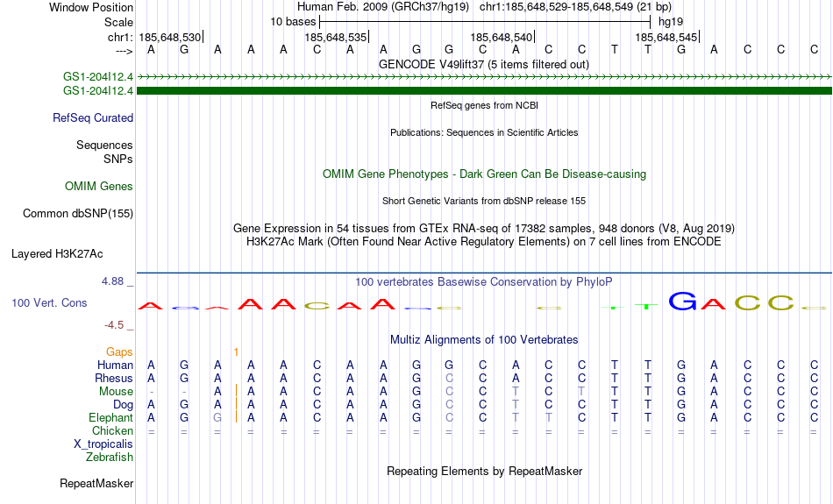Click the orange Gaps row label

tap(119, 352)
